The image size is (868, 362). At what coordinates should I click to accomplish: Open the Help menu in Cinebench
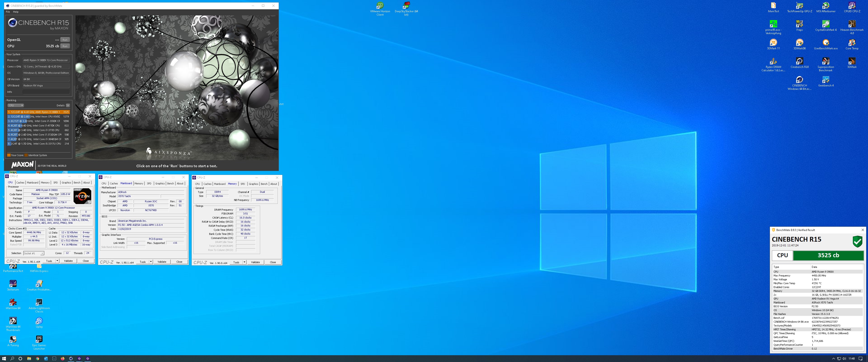click(x=16, y=12)
